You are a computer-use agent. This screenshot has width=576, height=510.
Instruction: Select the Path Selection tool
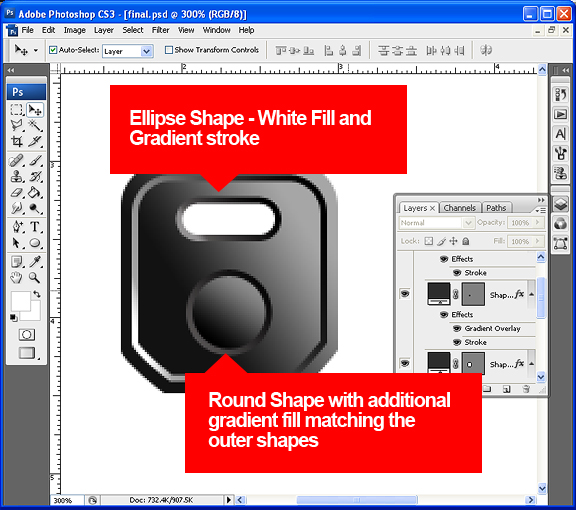pos(17,243)
